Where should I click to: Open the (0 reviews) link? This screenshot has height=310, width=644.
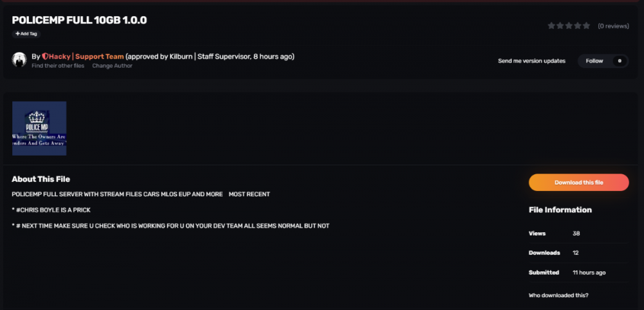(613, 26)
